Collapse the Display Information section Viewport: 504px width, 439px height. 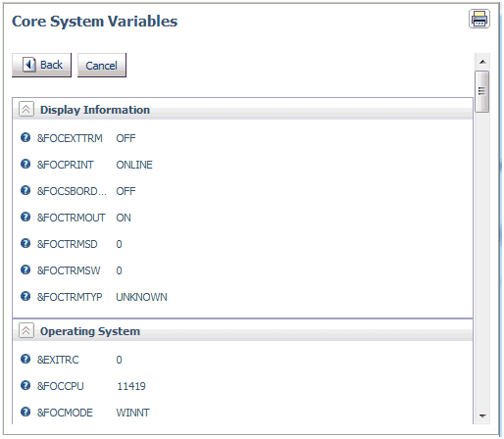(x=26, y=109)
